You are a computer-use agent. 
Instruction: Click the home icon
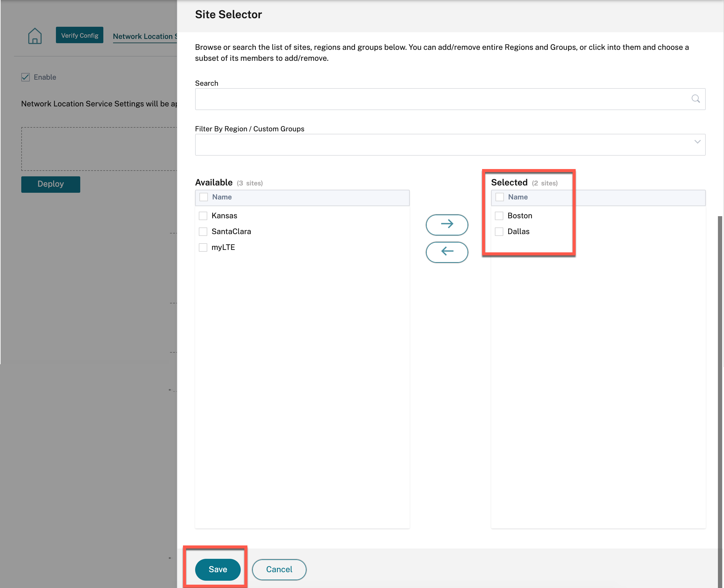click(35, 36)
